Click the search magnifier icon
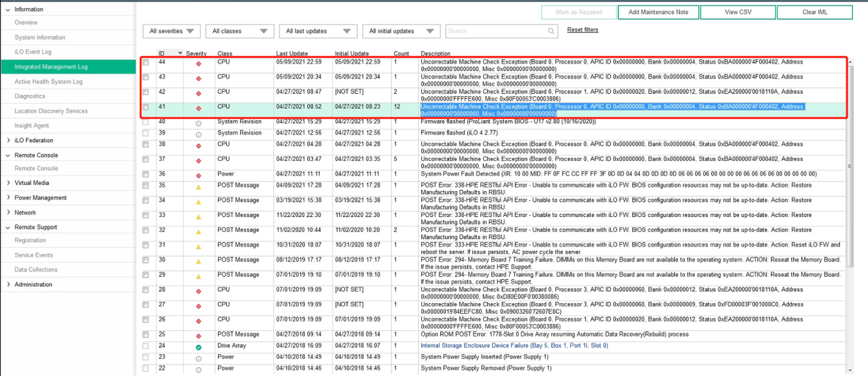868x376 pixels. point(551,31)
